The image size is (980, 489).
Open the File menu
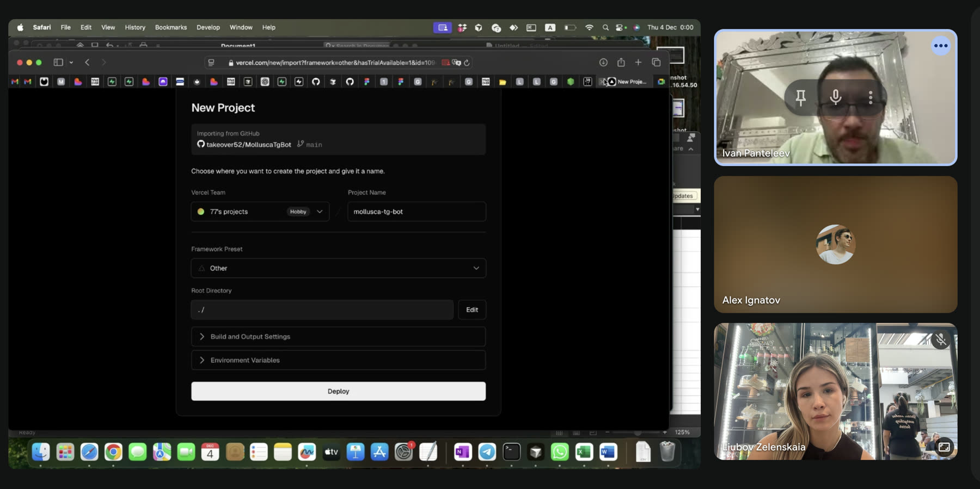[65, 27]
